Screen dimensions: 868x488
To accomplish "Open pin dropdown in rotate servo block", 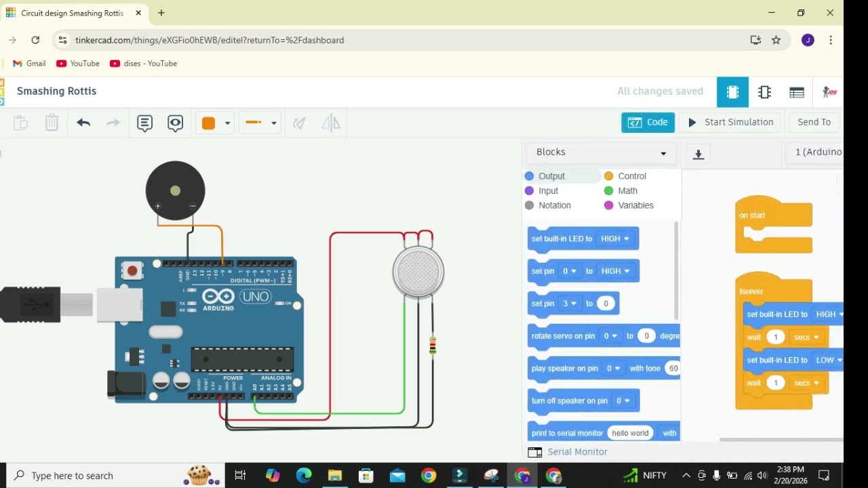I will click(611, 336).
